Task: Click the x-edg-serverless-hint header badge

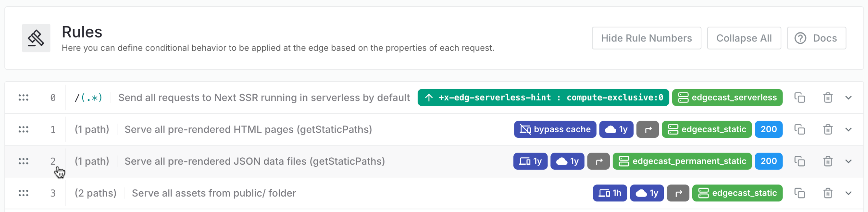Action: click(543, 98)
